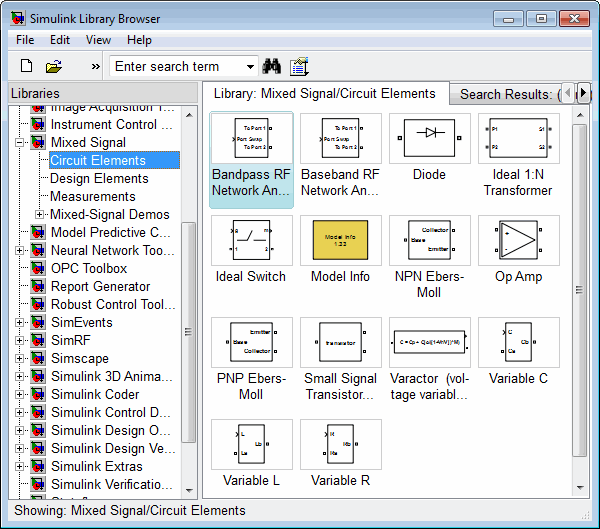This screenshot has height=529, width=600.
Task: Select Design Elements in the library tree
Action: coord(99,179)
